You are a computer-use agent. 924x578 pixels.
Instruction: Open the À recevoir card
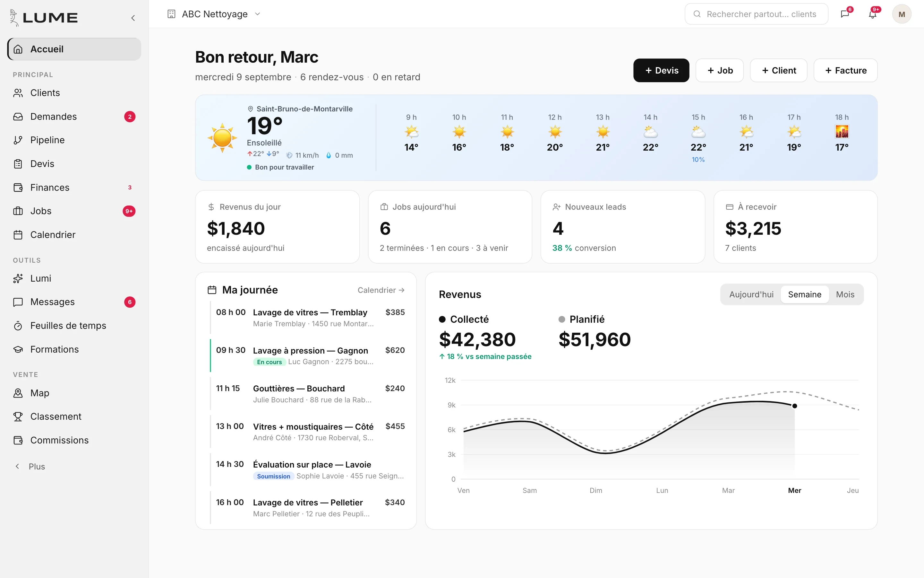click(795, 227)
